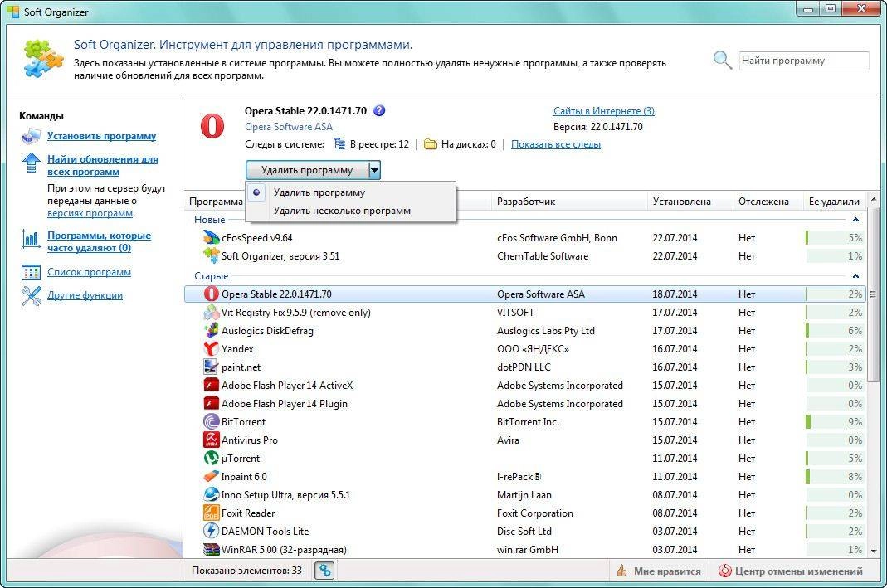Click the DAEMON Tools Lite icon
The height and width of the screenshot is (588, 887).
pos(211,531)
